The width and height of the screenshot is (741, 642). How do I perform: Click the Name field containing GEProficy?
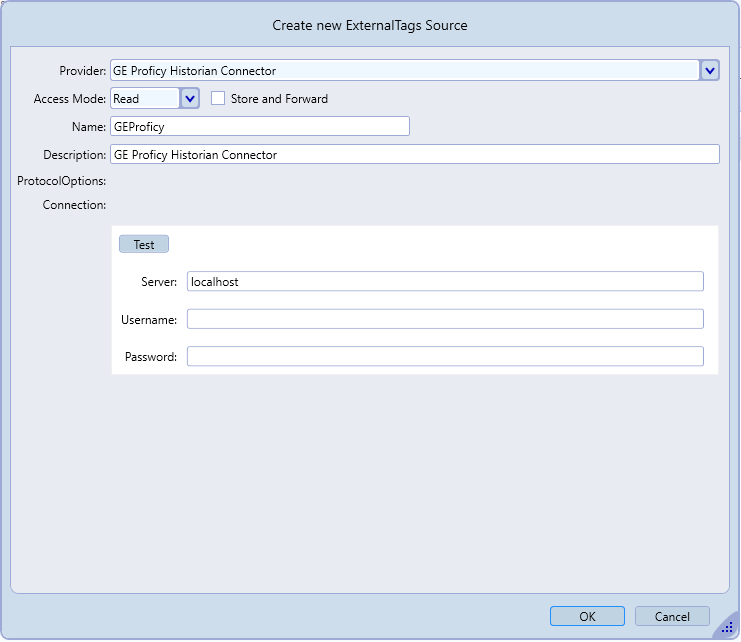[x=260, y=126]
